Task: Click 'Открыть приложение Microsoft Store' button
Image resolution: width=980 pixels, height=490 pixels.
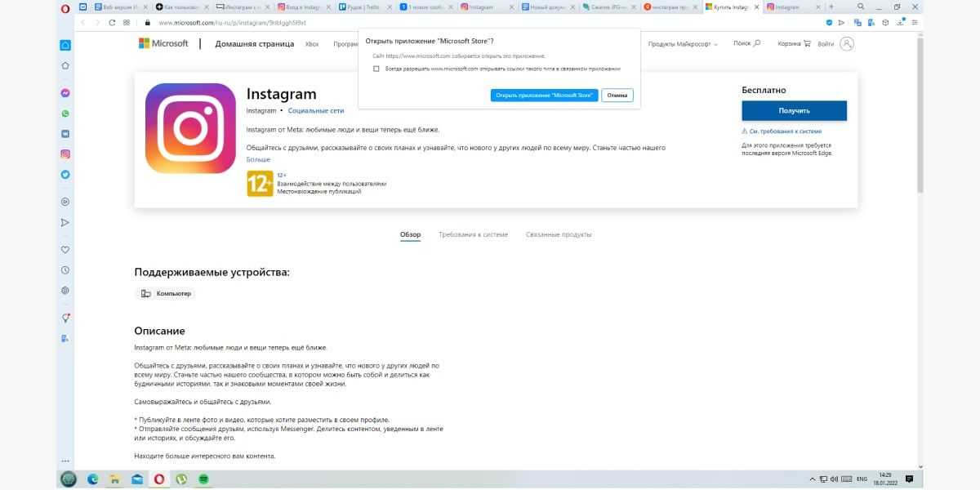Action: pyautogui.click(x=545, y=96)
